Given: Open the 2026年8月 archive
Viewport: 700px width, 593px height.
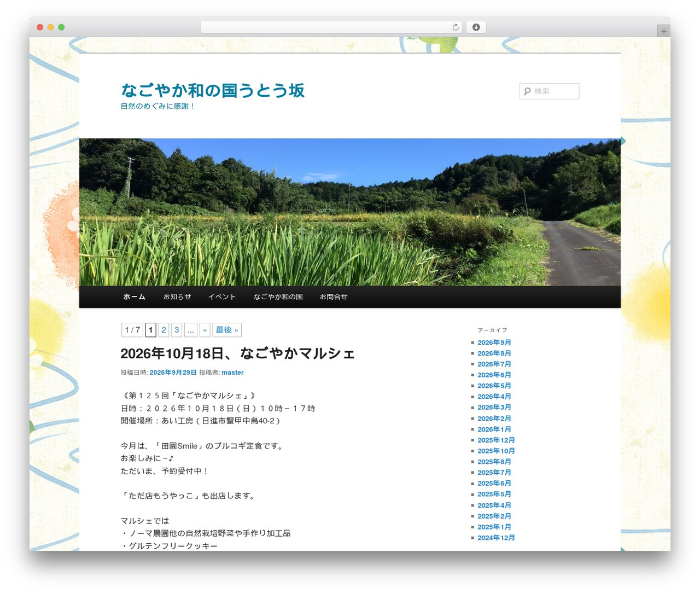Looking at the screenshot, I should pyautogui.click(x=494, y=353).
